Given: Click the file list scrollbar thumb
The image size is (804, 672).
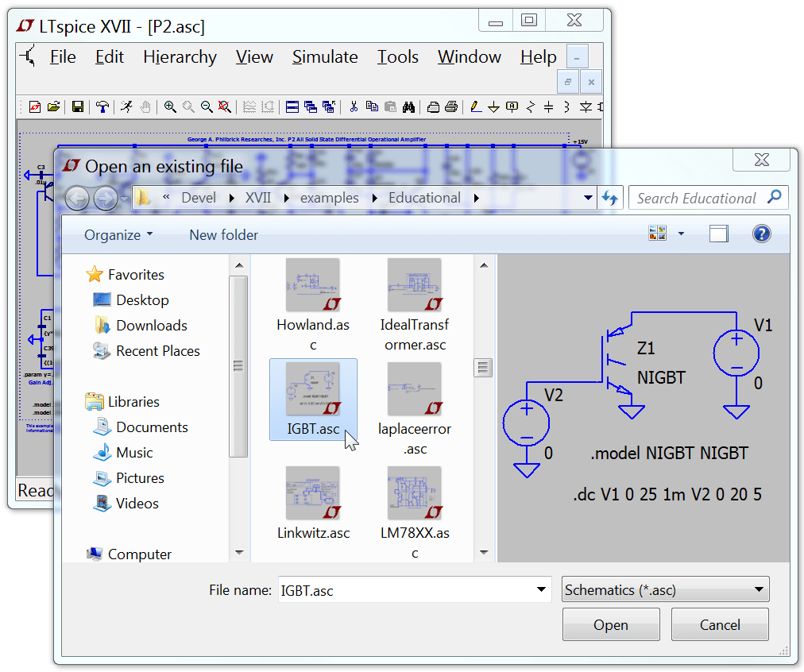Looking at the screenshot, I should point(482,368).
